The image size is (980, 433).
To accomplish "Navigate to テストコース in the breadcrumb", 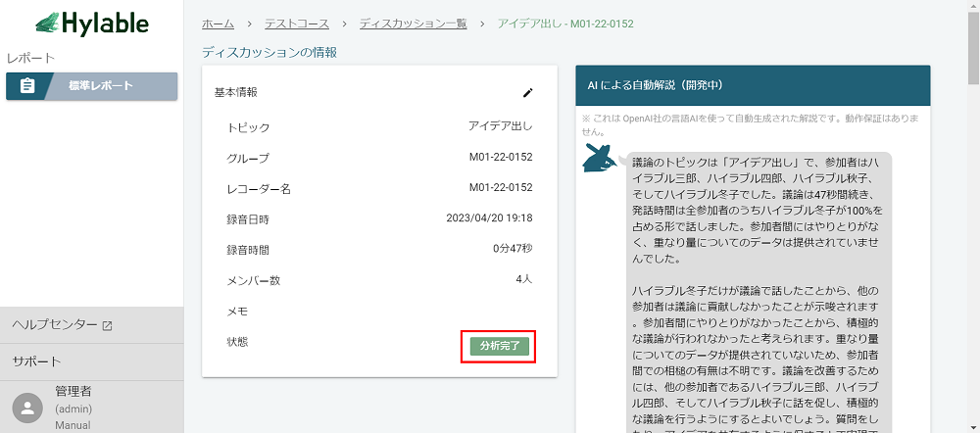I will [x=296, y=23].
